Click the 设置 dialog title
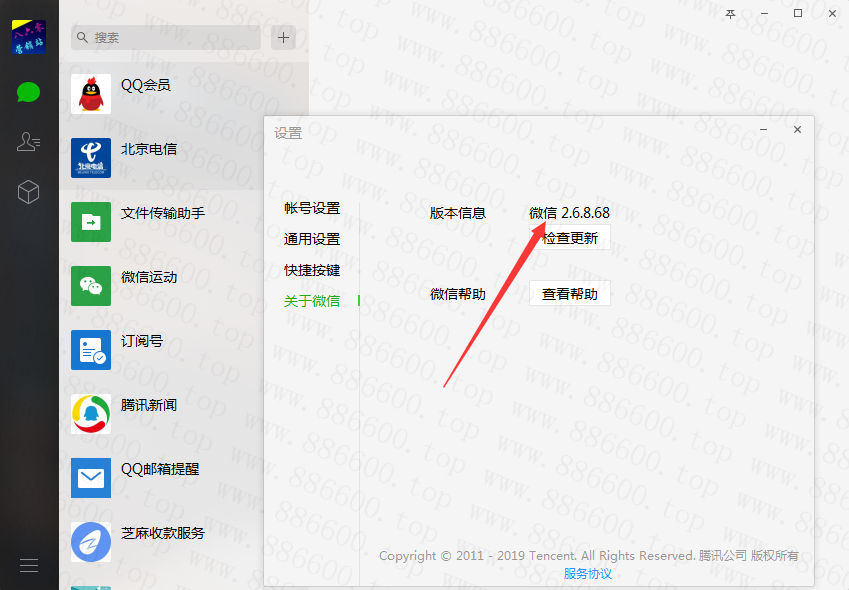 pos(288,133)
